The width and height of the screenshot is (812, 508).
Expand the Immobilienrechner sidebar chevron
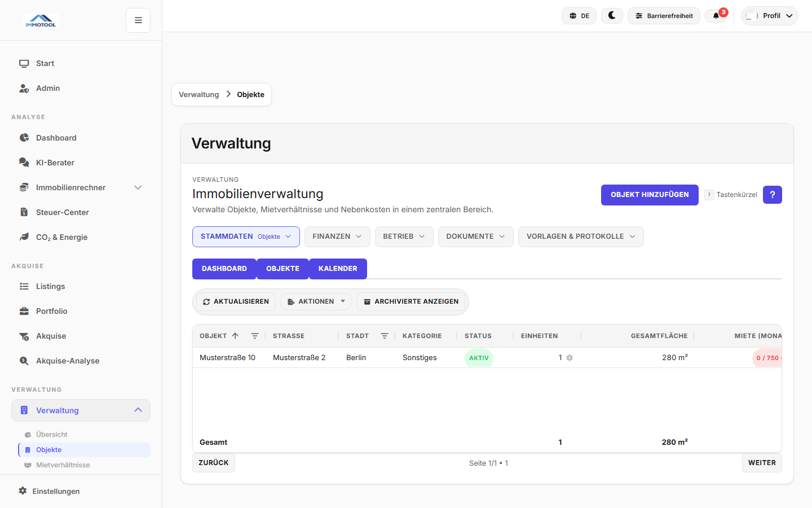138,187
